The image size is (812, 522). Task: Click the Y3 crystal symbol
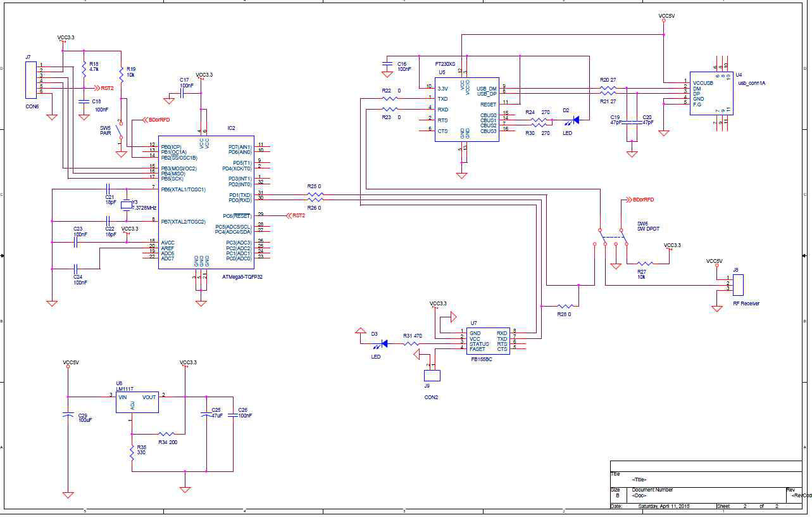(127, 204)
